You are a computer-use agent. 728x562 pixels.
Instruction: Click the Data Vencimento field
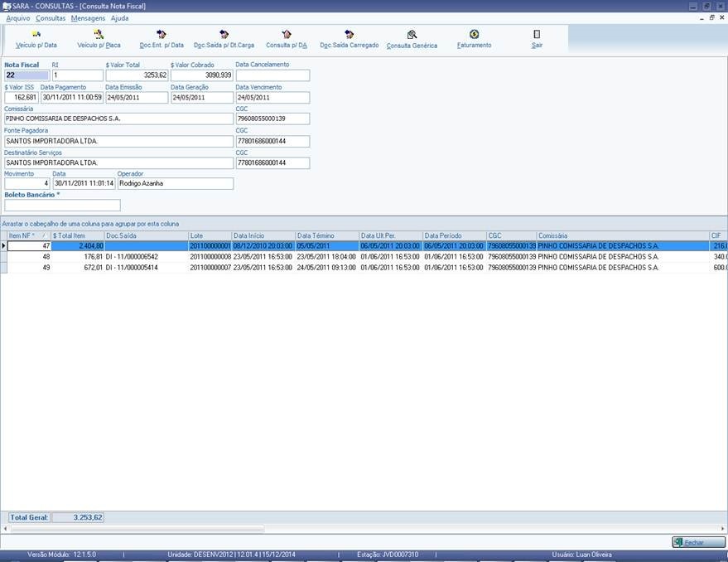pos(272,98)
